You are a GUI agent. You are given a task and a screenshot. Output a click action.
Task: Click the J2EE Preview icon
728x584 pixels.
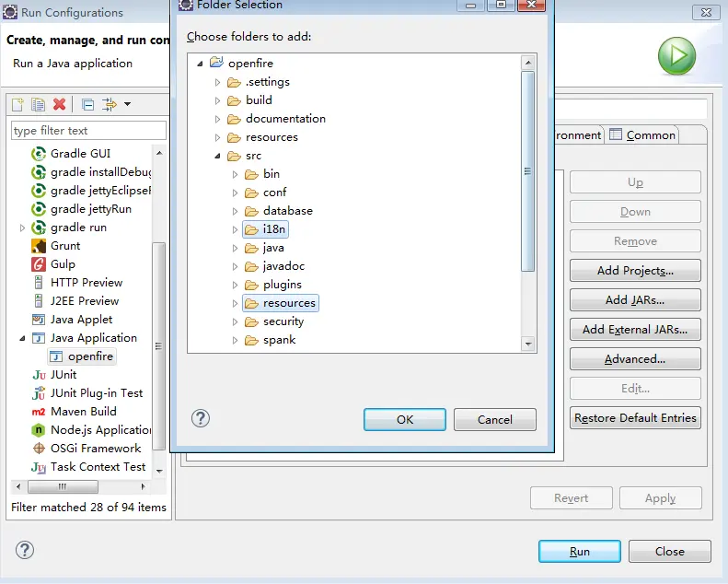(39, 301)
